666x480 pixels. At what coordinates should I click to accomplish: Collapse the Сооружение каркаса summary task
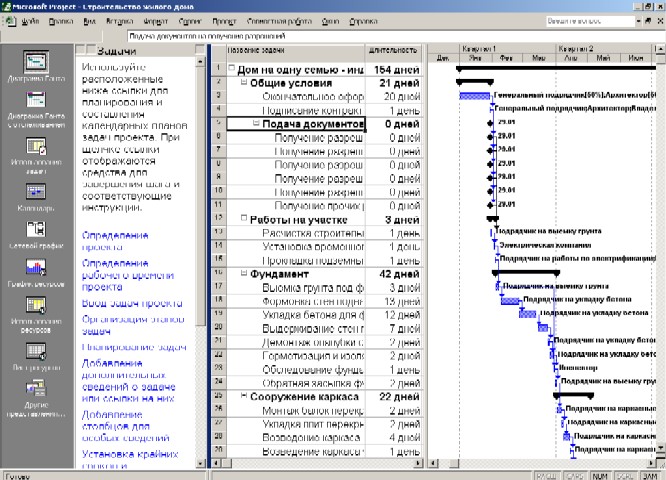point(244,395)
